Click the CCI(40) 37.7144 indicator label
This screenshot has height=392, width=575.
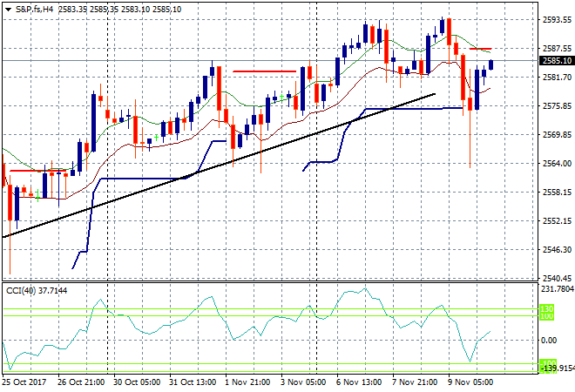(x=37, y=291)
